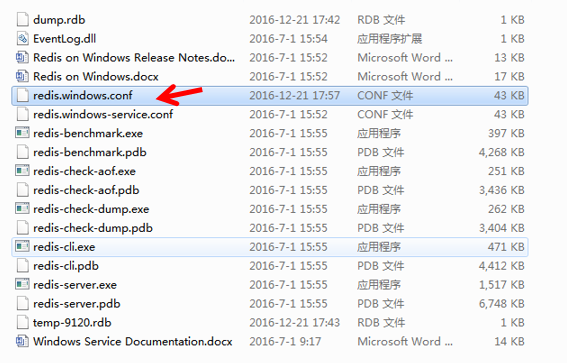567x363 pixels.
Task: Click the redis-server.pdb file icon
Action: tap(22, 303)
